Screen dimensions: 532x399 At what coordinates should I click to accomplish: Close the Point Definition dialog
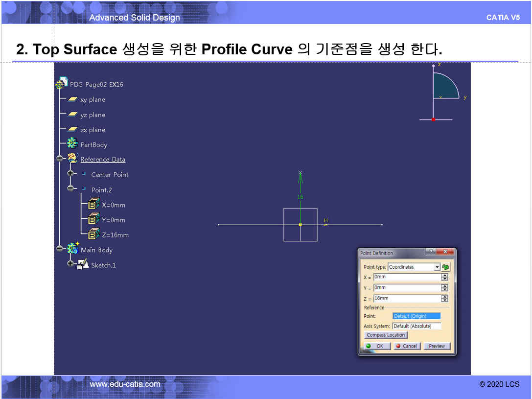pyautogui.click(x=445, y=252)
